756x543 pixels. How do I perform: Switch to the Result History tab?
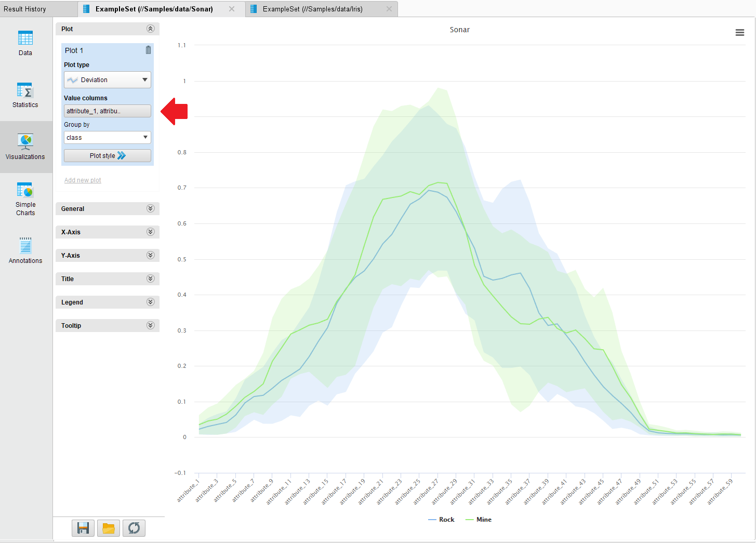38,9
